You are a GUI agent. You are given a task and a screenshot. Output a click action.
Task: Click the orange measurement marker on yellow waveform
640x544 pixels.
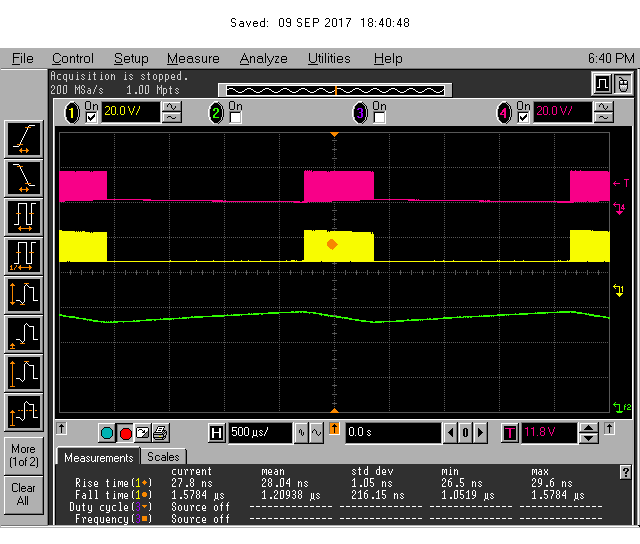point(332,244)
